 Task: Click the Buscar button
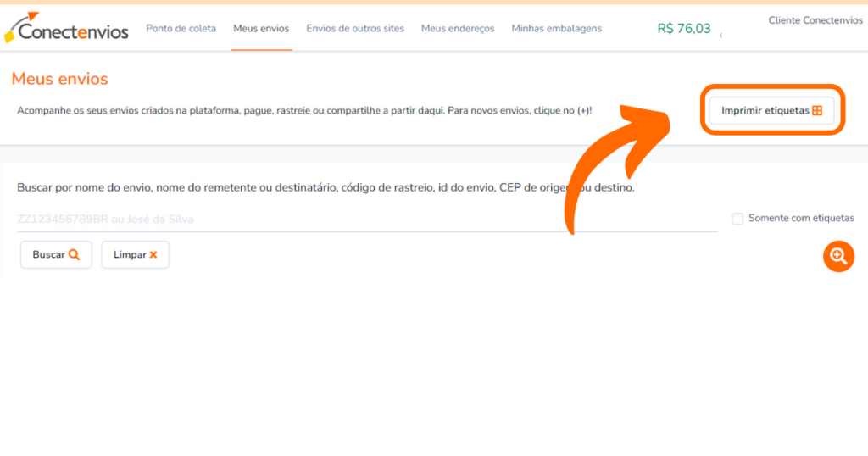(x=56, y=254)
